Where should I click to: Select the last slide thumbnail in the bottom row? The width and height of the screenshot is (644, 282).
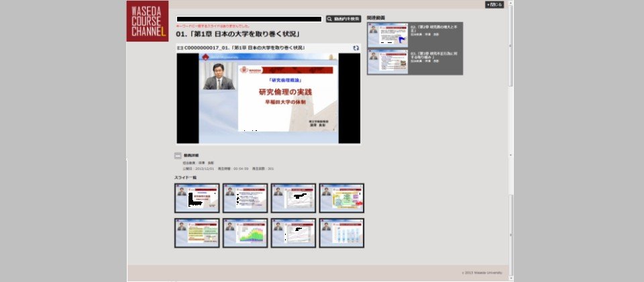[341, 233]
